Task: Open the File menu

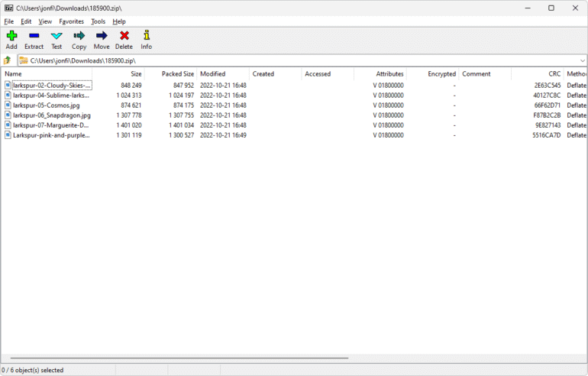Action: click(x=9, y=21)
